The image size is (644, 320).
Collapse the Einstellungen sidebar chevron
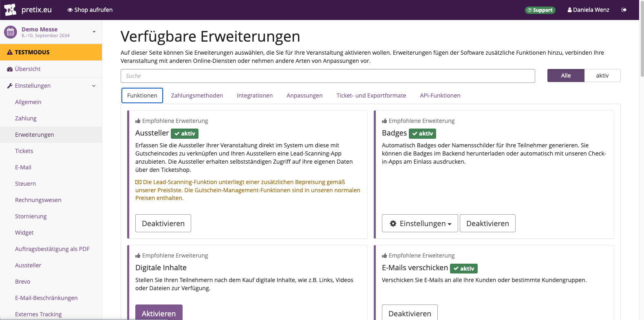94,86
